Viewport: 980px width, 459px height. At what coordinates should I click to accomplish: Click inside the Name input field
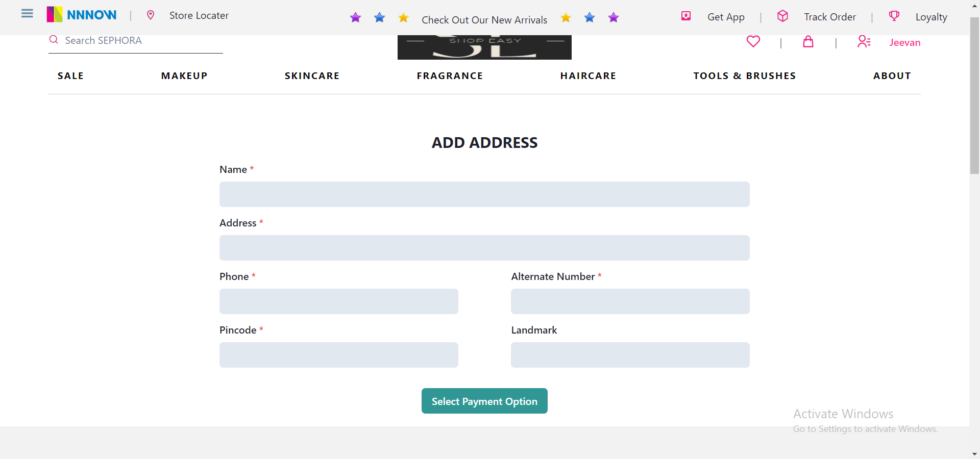[x=484, y=194]
